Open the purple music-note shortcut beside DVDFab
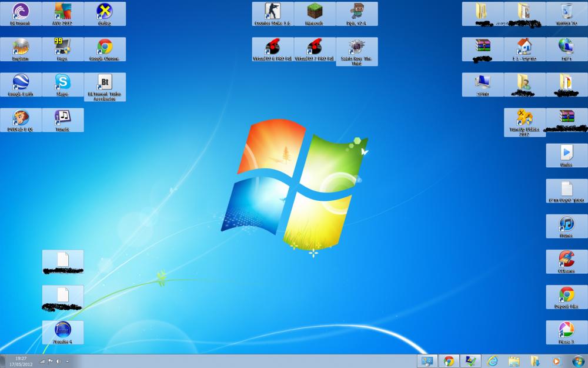Screen dimensions: 588x368 pyautogui.click(x=63, y=120)
